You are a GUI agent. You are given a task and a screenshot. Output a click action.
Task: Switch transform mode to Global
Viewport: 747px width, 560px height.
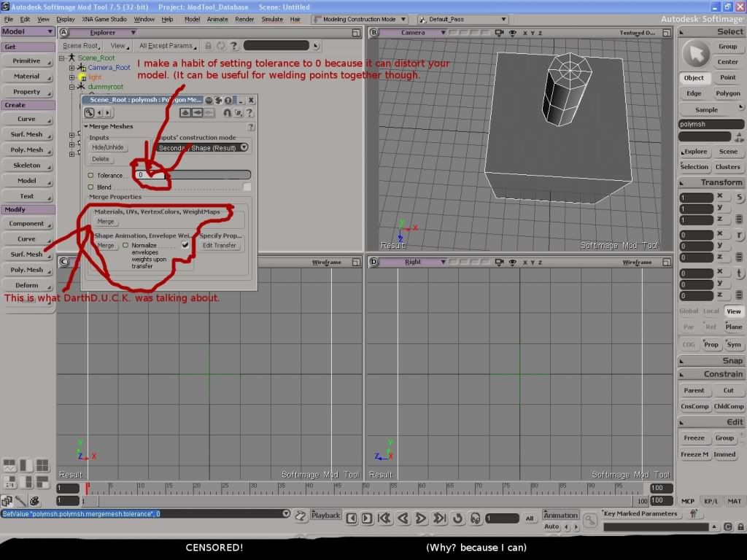[689, 311]
